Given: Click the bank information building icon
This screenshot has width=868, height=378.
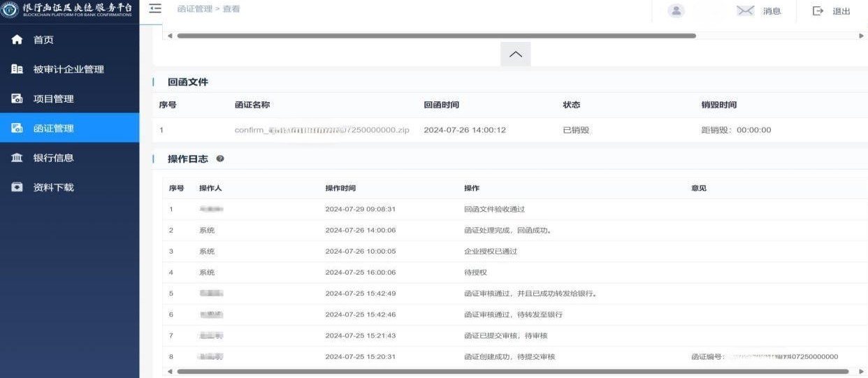Looking at the screenshot, I should (17, 158).
